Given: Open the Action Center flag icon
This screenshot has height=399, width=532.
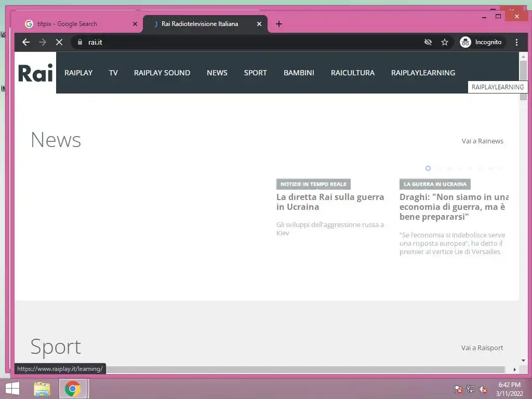Looking at the screenshot, I should click(458, 389).
